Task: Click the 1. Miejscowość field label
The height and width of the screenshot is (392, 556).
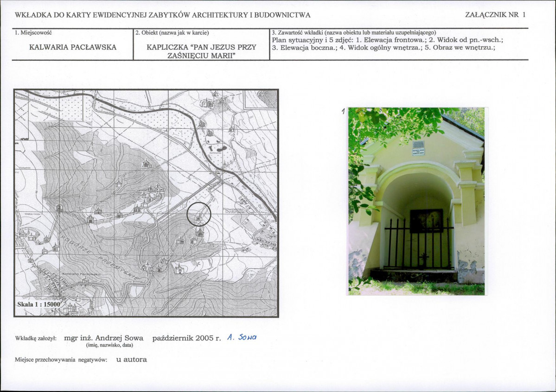Action: (33, 33)
